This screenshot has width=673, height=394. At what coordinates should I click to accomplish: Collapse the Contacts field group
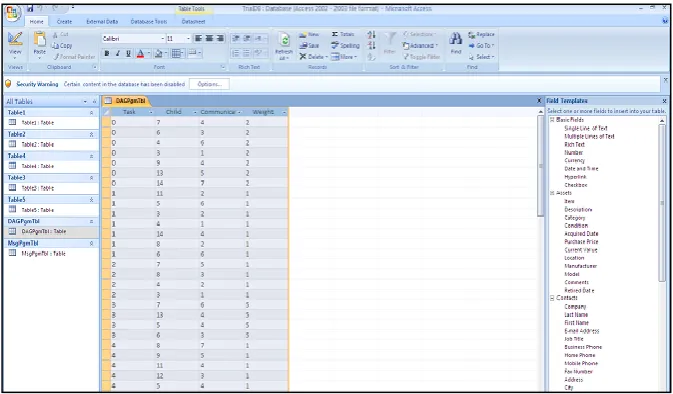point(552,298)
